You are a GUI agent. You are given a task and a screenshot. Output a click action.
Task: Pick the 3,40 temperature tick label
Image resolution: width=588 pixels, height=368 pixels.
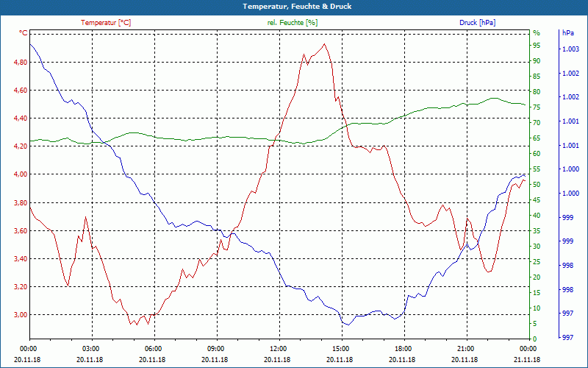21,259
